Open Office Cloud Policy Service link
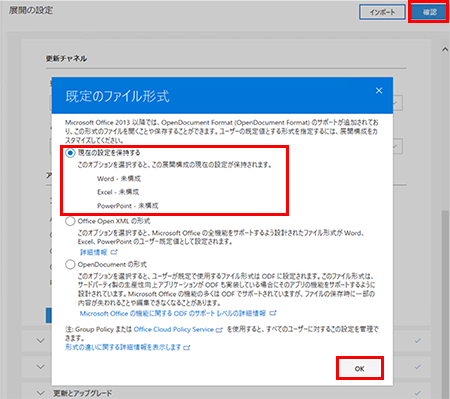This screenshot has height=399, width=450. point(173,329)
